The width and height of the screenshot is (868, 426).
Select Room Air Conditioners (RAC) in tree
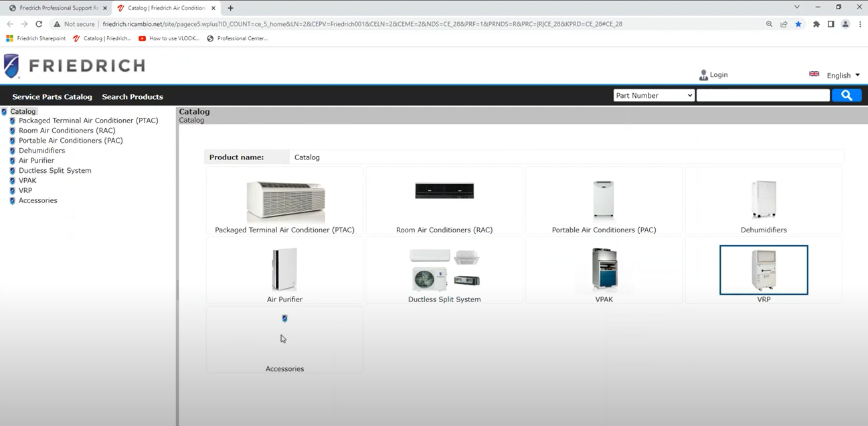tap(67, 131)
